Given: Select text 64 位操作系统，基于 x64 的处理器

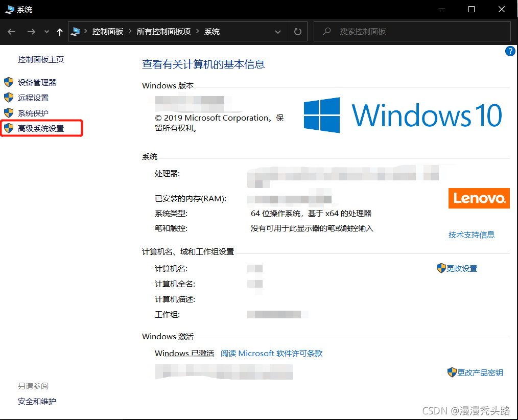Looking at the screenshot, I should [x=311, y=214].
